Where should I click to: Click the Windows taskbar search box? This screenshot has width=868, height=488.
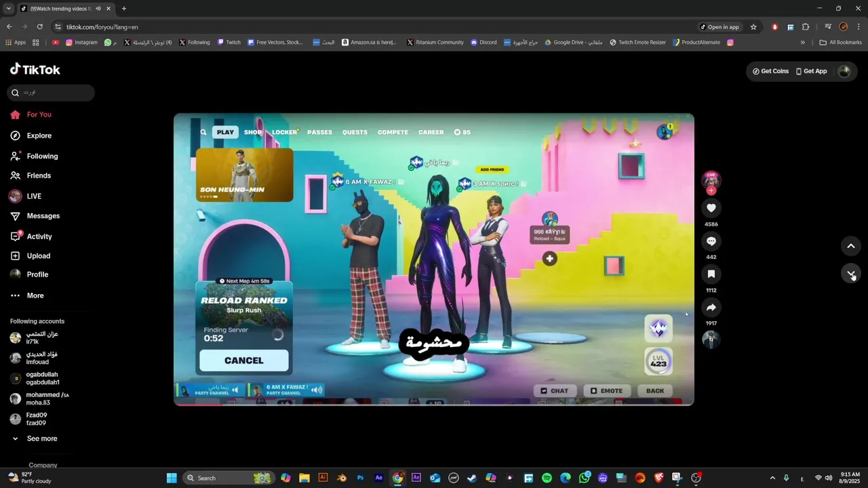tap(229, 478)
